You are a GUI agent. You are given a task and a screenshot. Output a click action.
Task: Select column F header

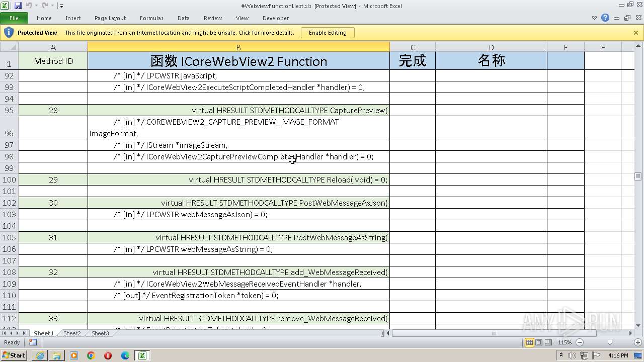(x=603, y=47)
